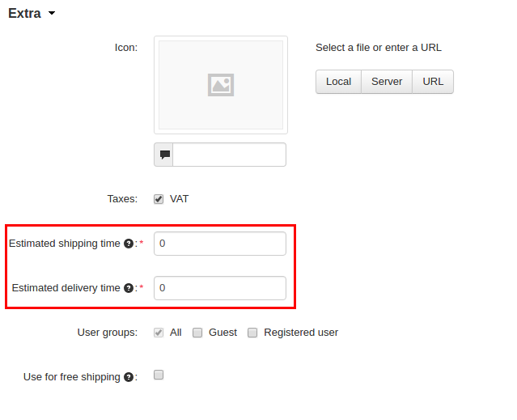Click the Estimated shipping time label text
The height and width of the screenshot is (420, 517).
coord(64,244)
